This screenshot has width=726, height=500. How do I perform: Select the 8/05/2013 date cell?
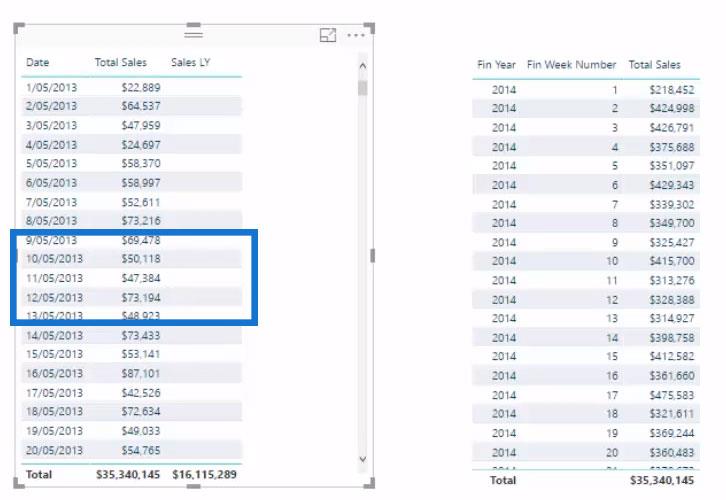click(51, 221)
